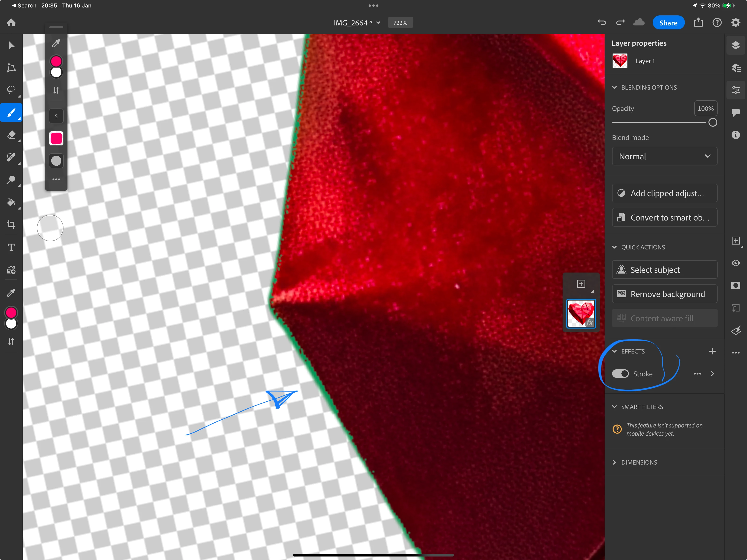Collapse the Quick Actions section
The width and height of the screenshot is (747, 560).
tap(614, 247)
